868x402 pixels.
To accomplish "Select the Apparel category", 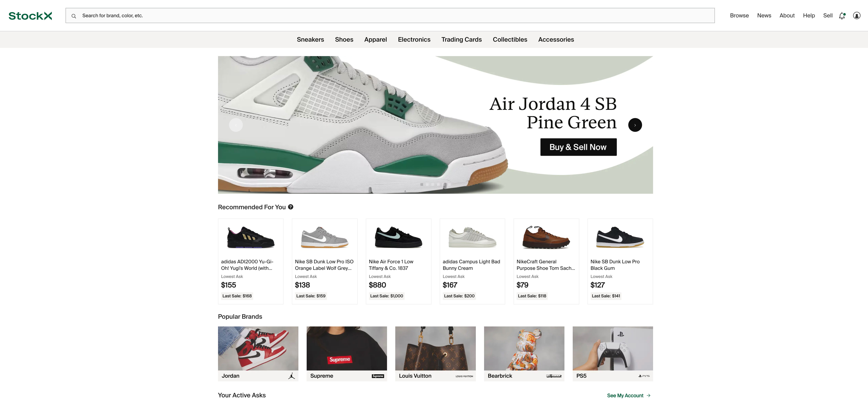I will pyautogui.click(x=375, y=39).
